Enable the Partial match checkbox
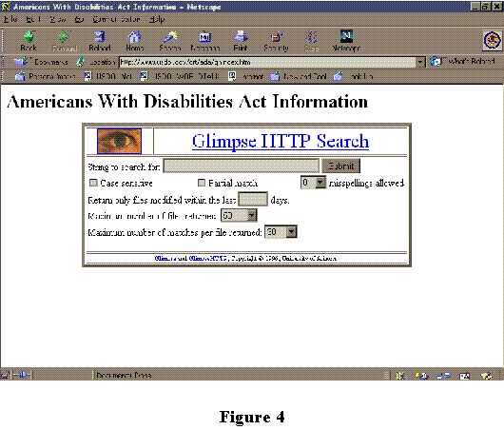Viewport: 504px width, 430px height. pos(202,183)
